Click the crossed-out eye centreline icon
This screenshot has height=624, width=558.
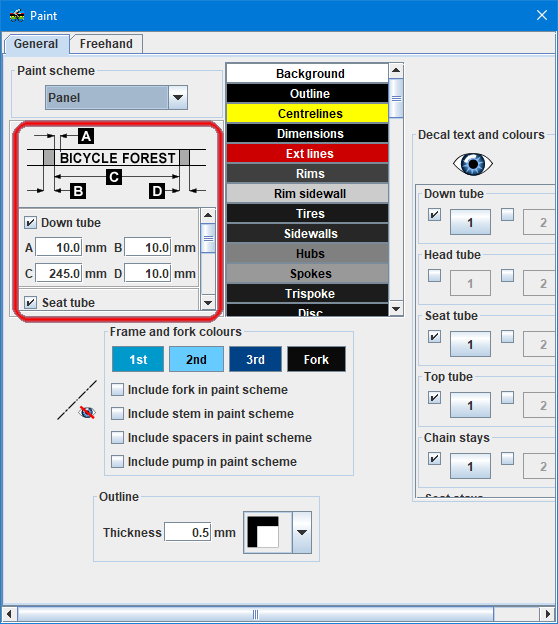[x=87, y=412]
